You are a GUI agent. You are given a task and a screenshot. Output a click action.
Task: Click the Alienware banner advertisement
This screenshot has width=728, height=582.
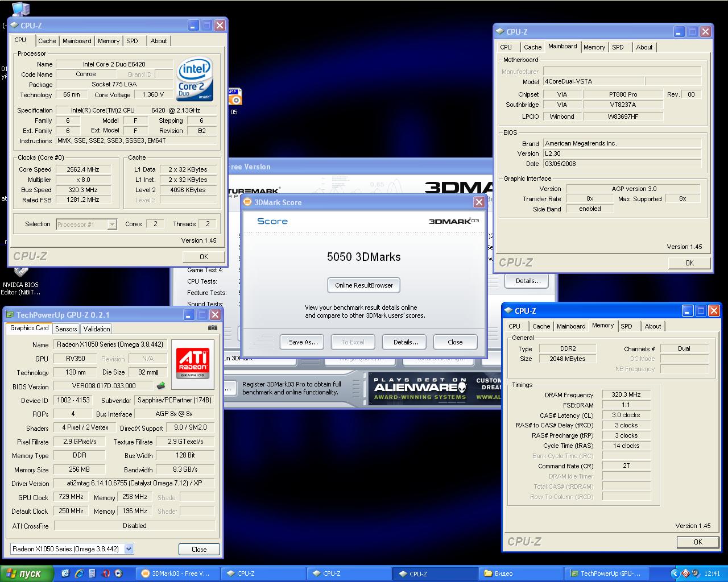click(x=435, y=388)
